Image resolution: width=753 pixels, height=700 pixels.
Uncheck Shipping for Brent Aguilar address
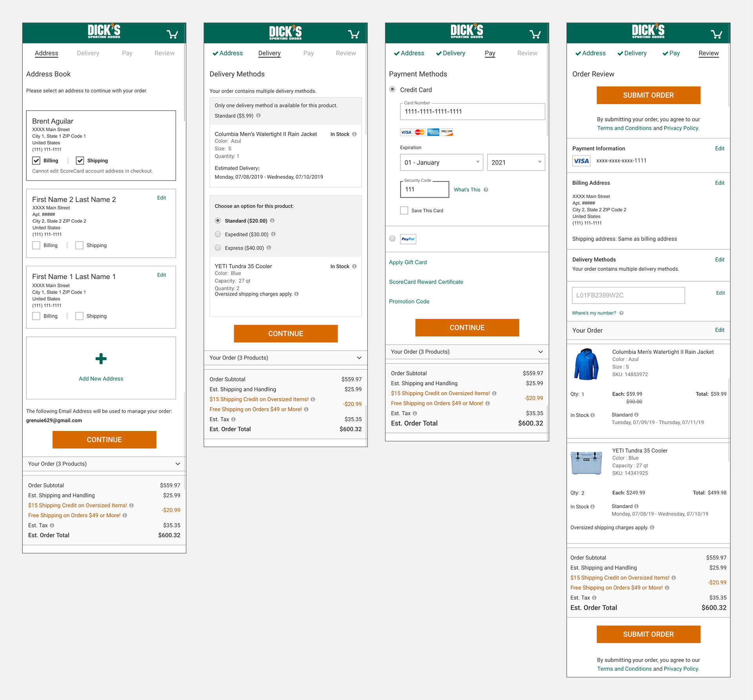(x=80, y=160)
